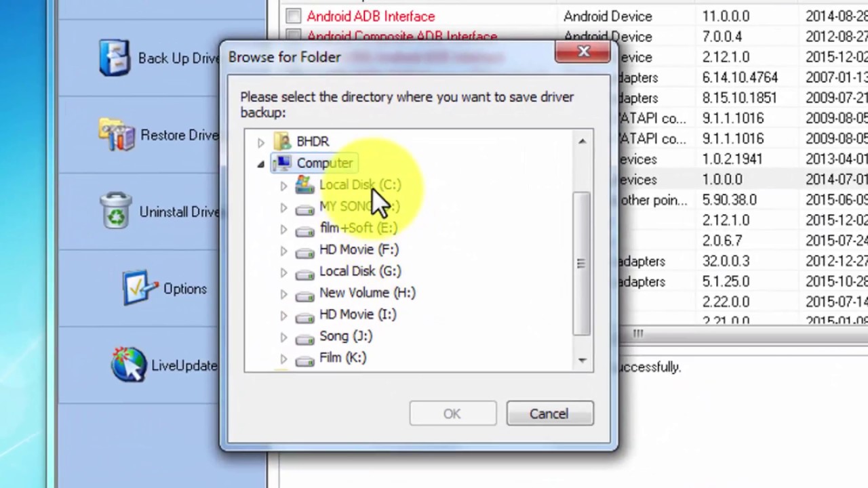Open the Options icon in sidebar

(x=140, y=288)
